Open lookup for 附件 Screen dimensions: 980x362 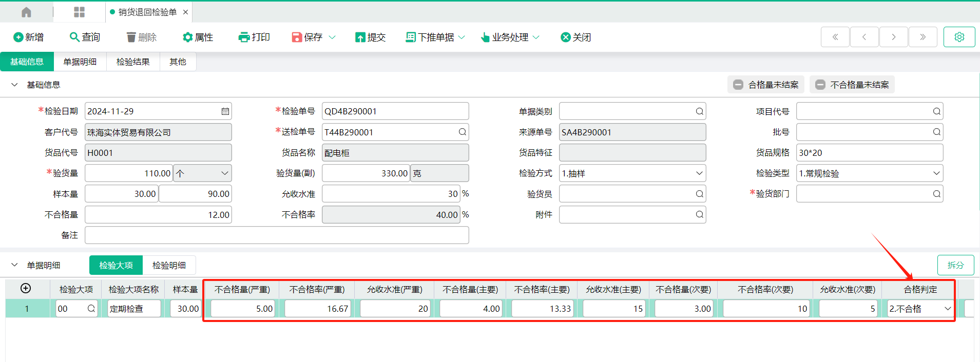click(699, 214)
